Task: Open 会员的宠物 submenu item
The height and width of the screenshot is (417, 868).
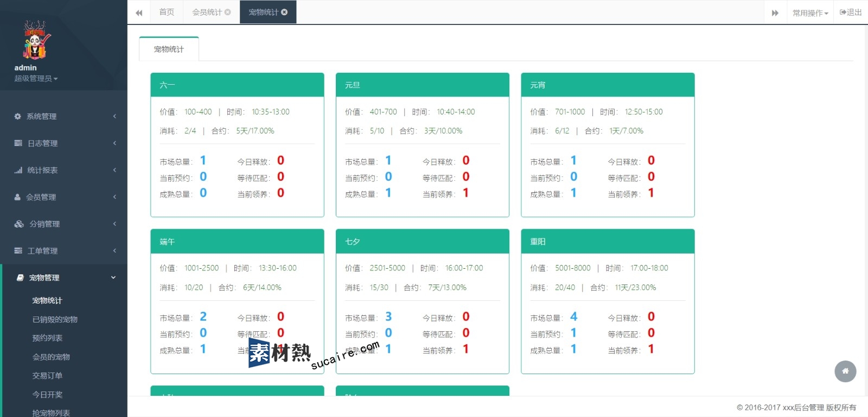Action: coord(51,357)
